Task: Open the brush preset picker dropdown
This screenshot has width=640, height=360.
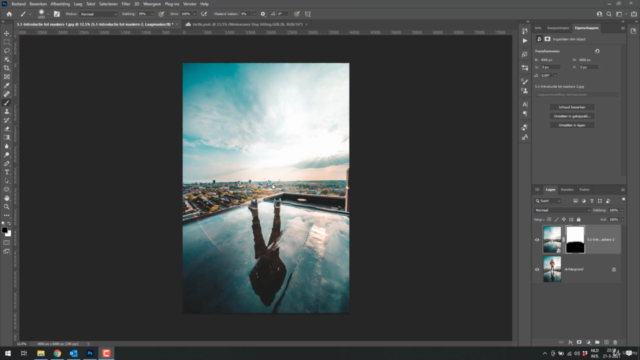Action: 48,14
